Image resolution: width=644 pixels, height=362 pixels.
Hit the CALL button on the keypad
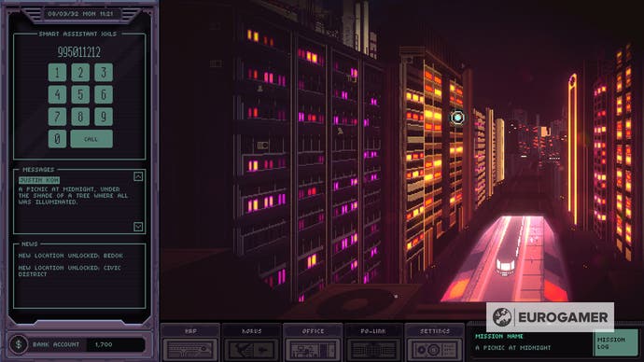click(91, 139)
